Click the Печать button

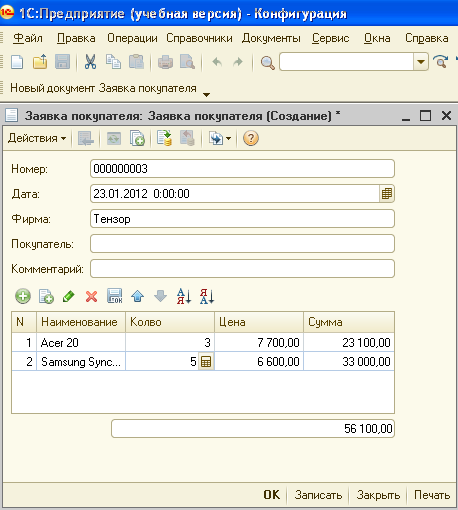[432, 495]
